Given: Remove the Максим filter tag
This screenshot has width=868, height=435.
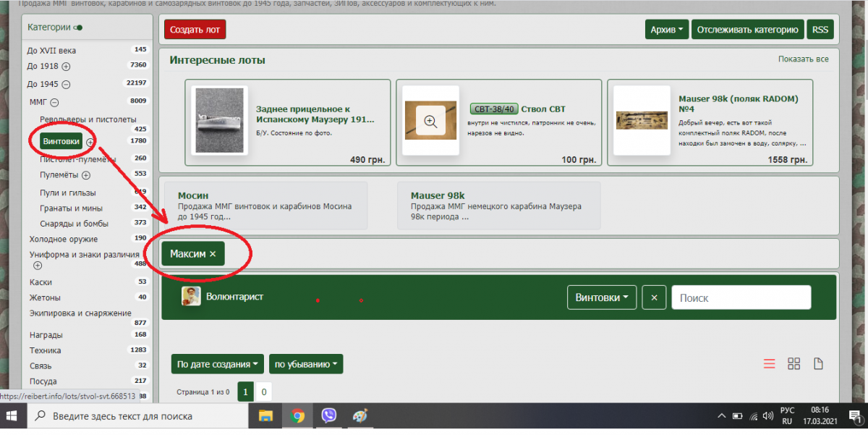Looking at the screenshot, I should coord(213,254).
